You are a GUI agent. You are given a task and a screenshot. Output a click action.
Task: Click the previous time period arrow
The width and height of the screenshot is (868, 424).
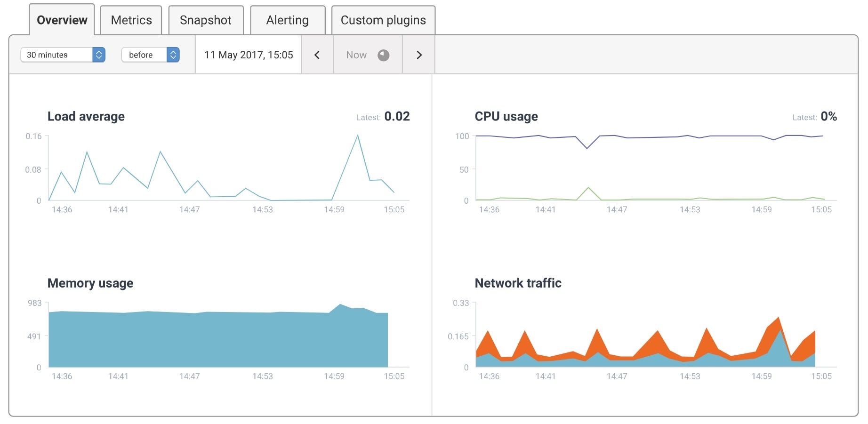[x=317, y=55]
